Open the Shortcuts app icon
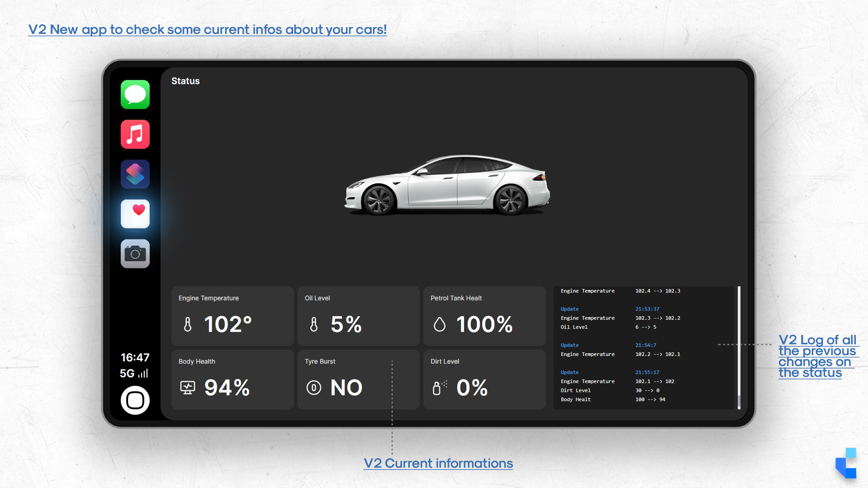The width and height of the screenshot is (868, 488). 135,174
